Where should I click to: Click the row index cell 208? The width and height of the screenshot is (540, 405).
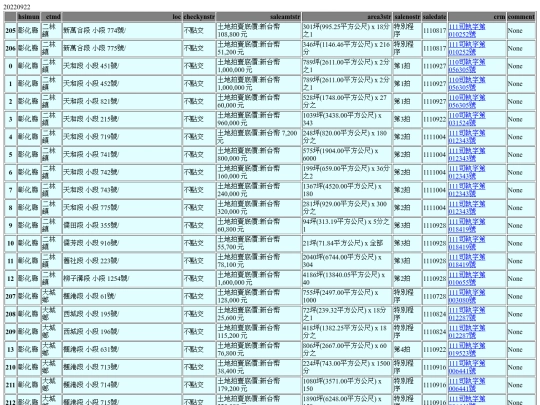pyautogui.click(x=10, y=314)
